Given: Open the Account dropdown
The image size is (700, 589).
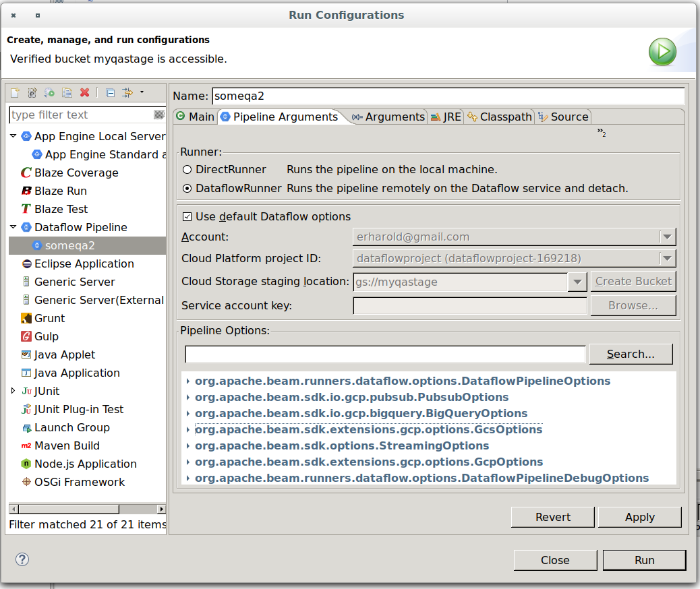Looking at the screenshot, I should tap(667, 237).
